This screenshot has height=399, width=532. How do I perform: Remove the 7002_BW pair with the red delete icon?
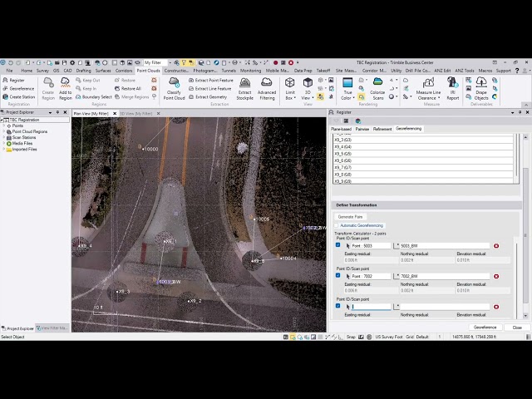[x=496, y=276]
